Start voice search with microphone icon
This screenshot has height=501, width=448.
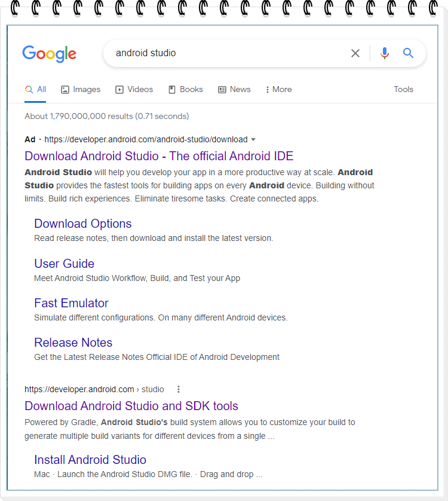(x=385, y=53)
